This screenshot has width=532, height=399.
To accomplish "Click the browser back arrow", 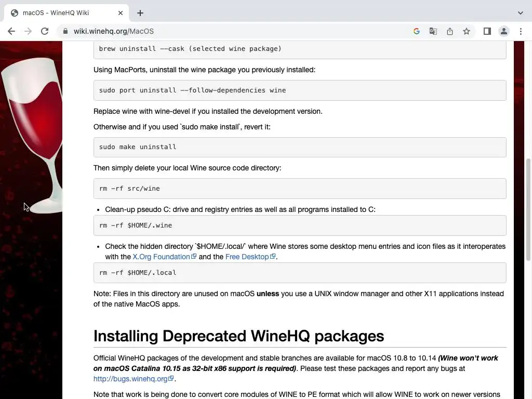I will coord(11,31).
